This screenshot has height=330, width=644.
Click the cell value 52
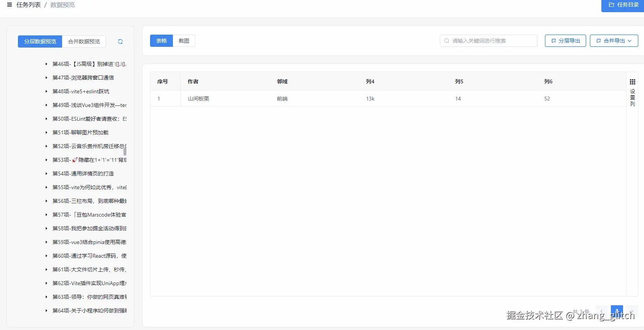point(547,99)
